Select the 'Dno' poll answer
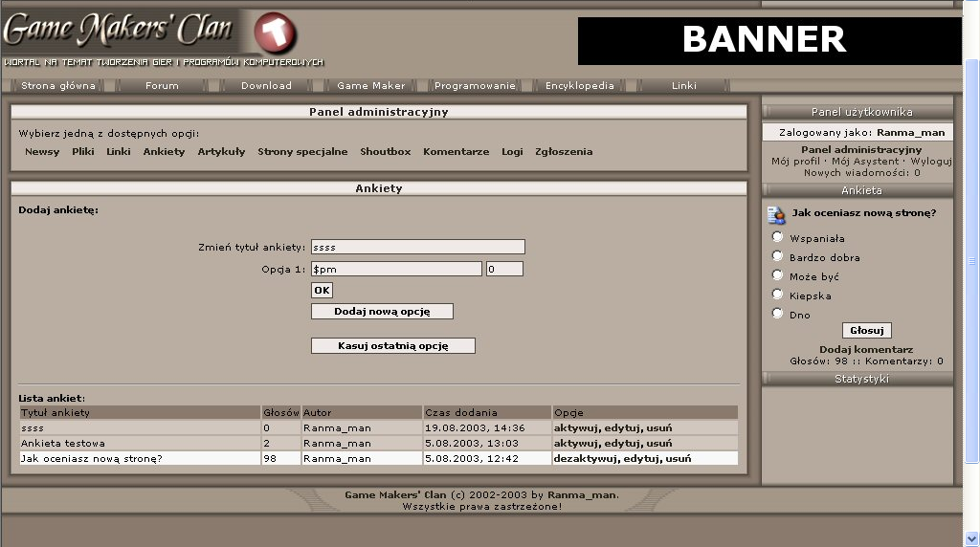Image resolution: width=980 pixels, height=547 pixels. tap(778, 314)
